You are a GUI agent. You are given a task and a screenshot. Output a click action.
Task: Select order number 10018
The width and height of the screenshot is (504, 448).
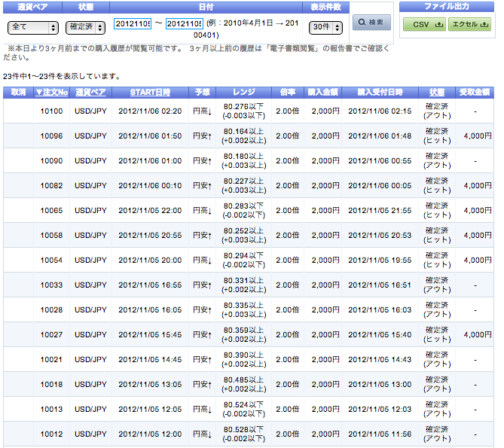(51, 385)
